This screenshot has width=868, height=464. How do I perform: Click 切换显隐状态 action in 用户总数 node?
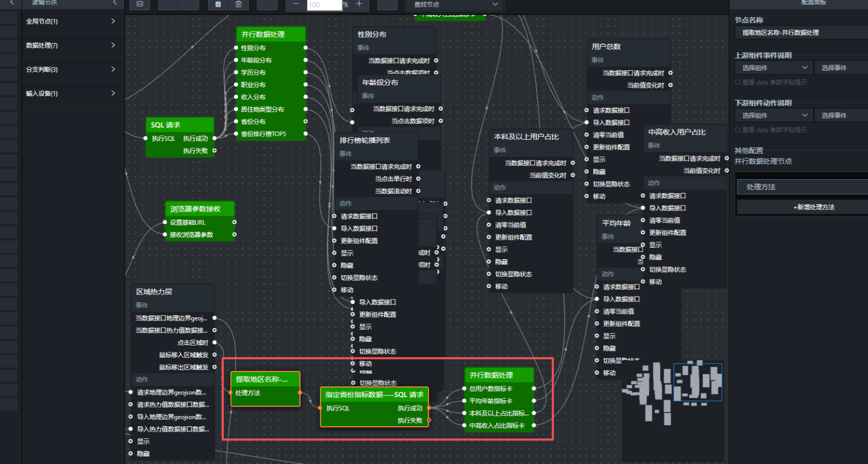(x=611, y=184)
